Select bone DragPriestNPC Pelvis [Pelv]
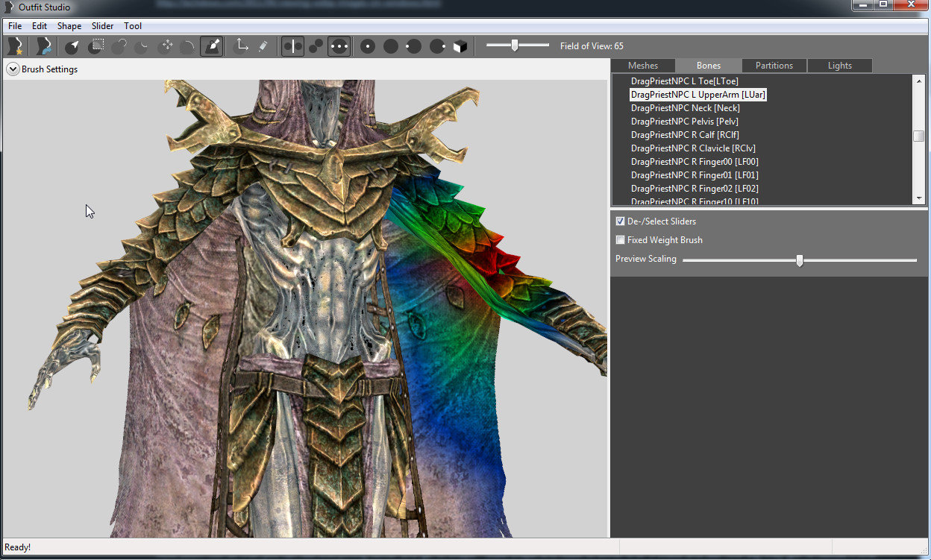This screenshot has width=931, height=560. click(x=685, y=122)
